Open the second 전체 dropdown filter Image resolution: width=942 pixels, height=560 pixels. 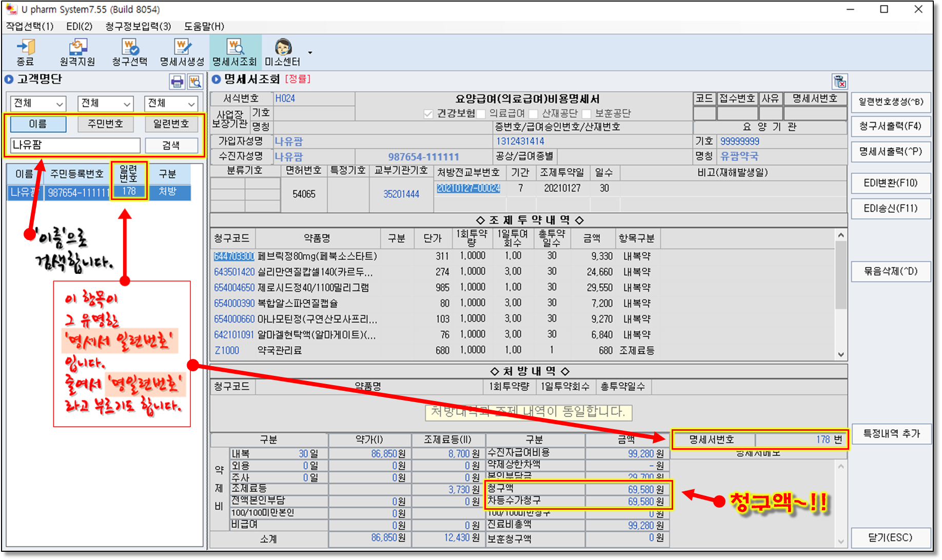(105, 104)
